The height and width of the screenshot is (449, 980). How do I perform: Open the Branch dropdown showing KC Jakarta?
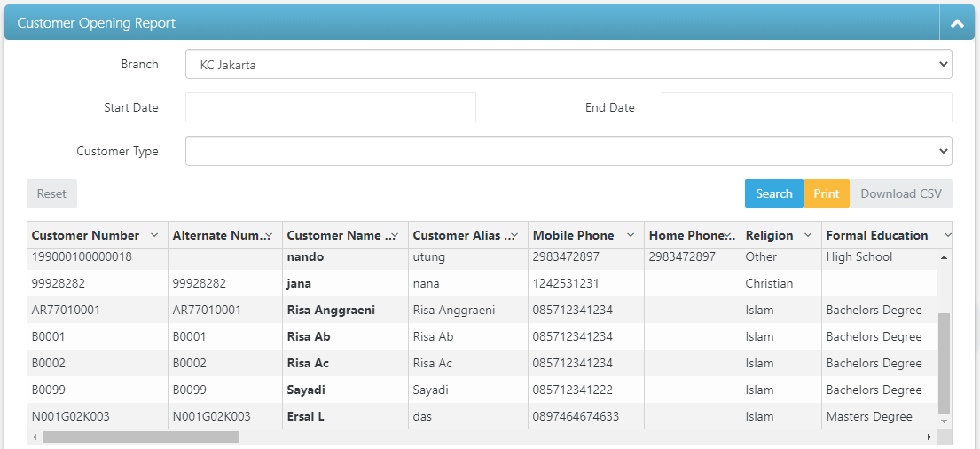point(568,65)
